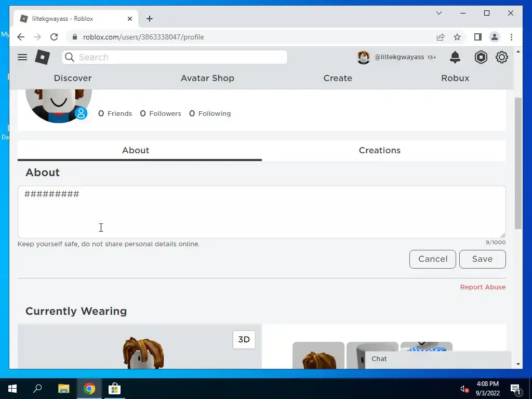Open the tab search chevron
The width and height of the screenshot is (532, 399).
pyautogui.click(x=438, y=13)
